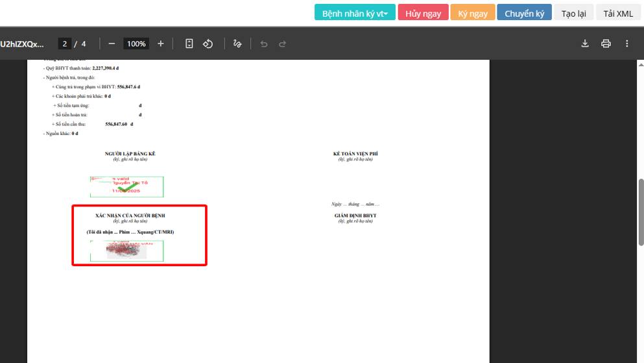Open the PDF viewer more actions menu
This screenshot has height=363, width=644.
(626, 44)
